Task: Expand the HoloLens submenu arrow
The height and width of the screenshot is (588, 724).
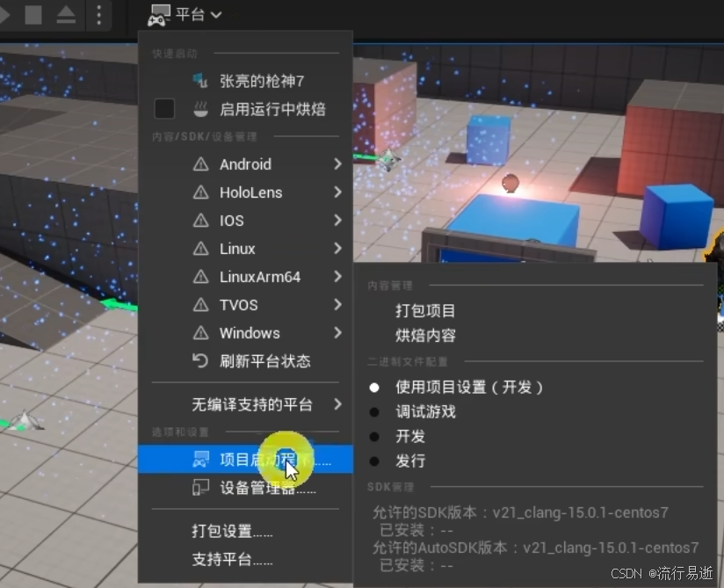Action: point(337,192)
